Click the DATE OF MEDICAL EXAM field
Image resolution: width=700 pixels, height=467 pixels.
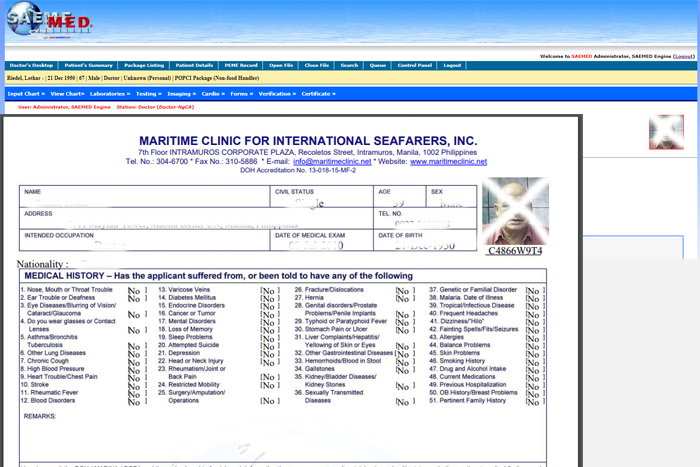click(x=321, y=240)
